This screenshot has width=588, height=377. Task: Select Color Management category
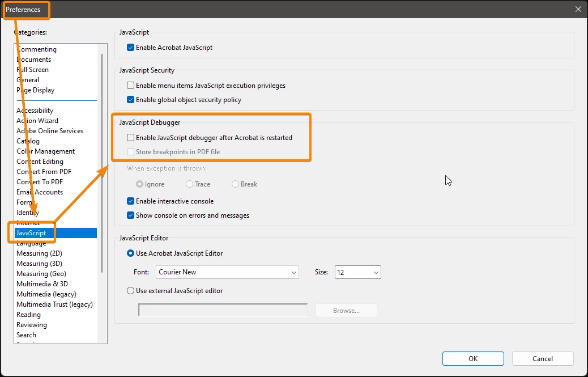tap(45, 151)
